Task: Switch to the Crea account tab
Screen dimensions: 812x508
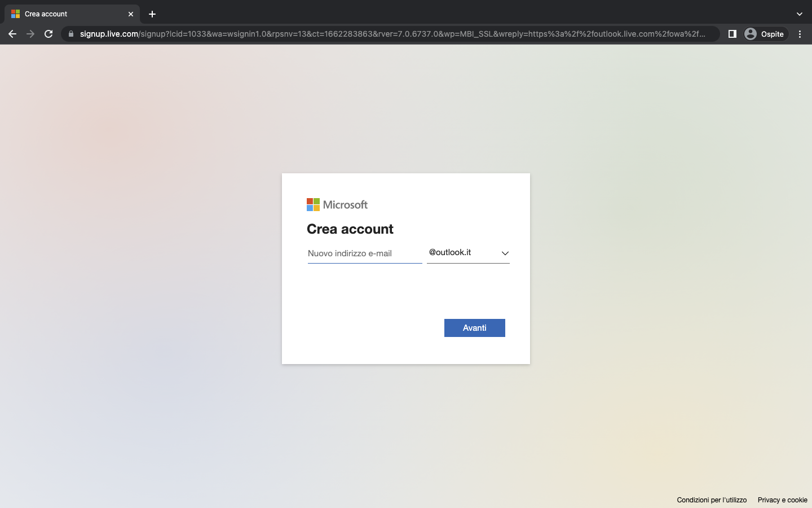Action: click(x=68, y=14)
